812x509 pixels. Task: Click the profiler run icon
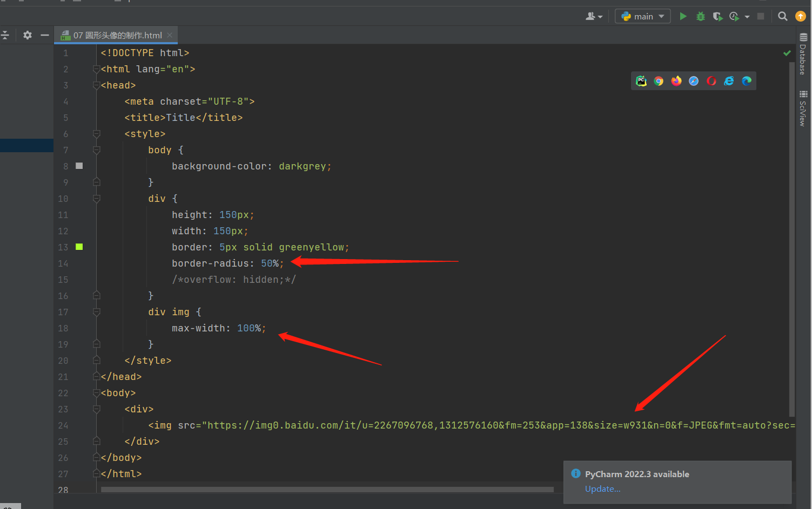[734, 16]
